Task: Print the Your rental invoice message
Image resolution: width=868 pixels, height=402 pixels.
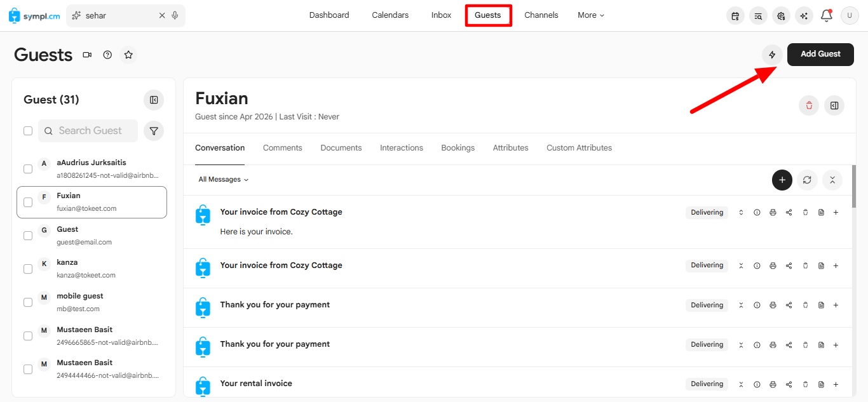Action: tap(773, 384)
